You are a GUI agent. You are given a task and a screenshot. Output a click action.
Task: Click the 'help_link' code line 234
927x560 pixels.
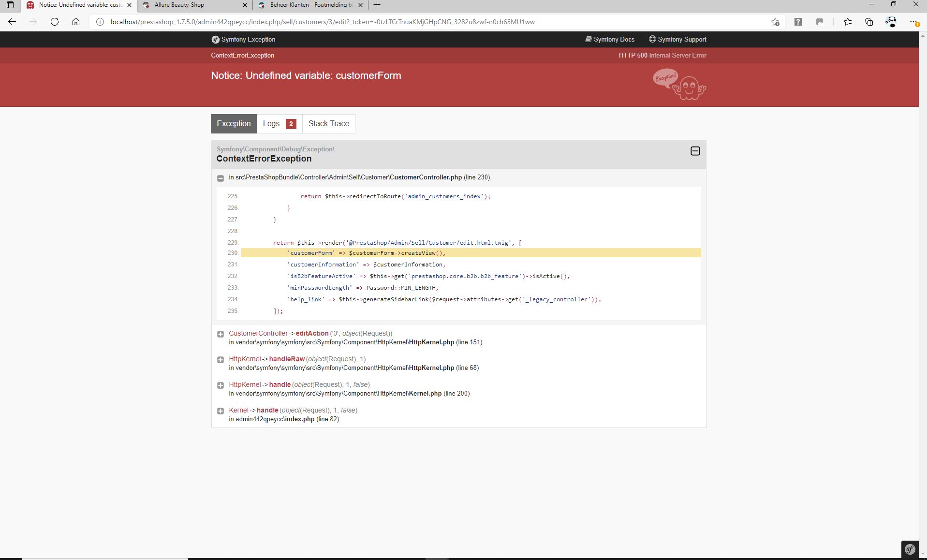pyautogui.click(x=444, y=299)
